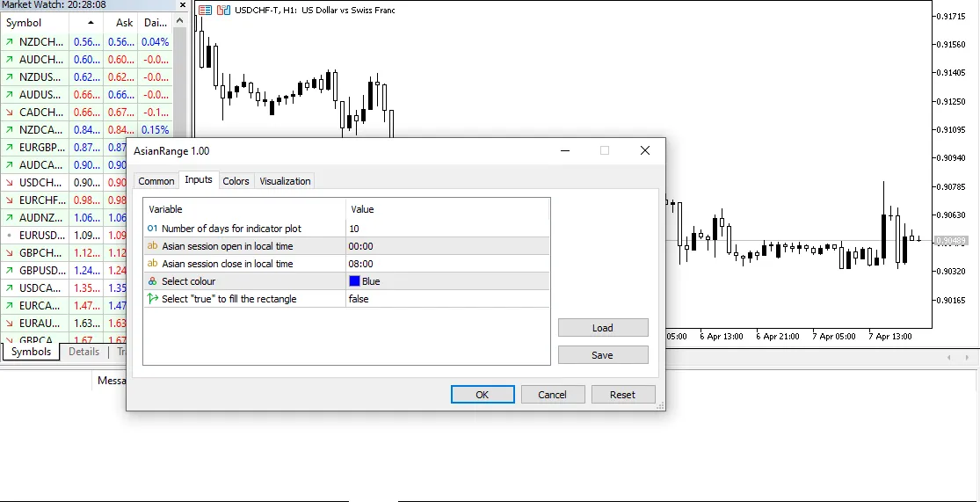The height and width of the screenshot is (502, 980).
Task: Click the colour type icon beside Select colour
Action: click(x=153, y=281)
